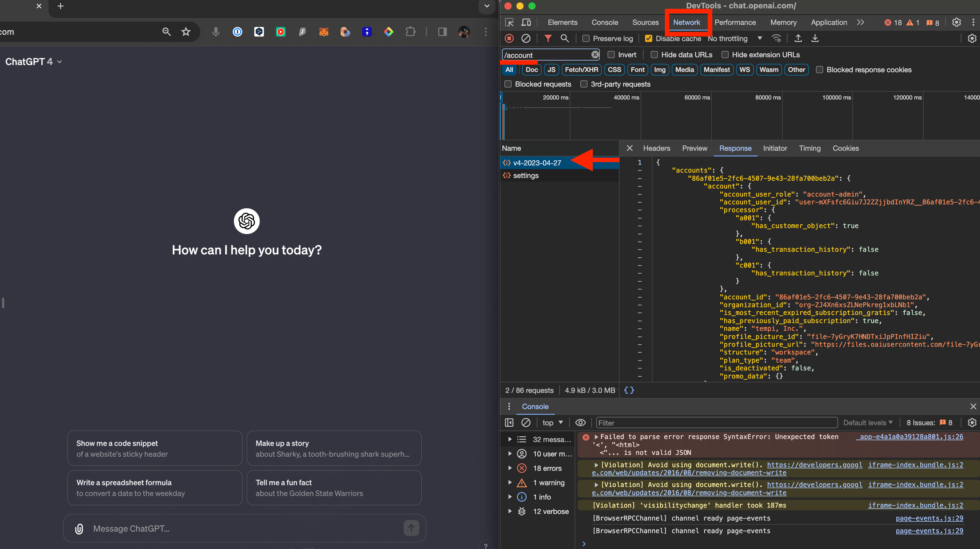980x549 pixels.
Task: Click the export HAR download icon
Action: tap(815, 38)
